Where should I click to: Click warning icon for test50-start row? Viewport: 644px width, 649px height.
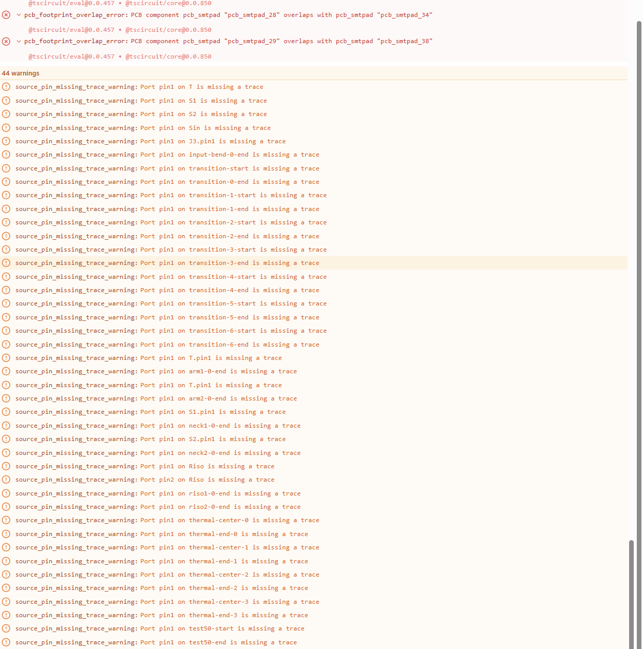6,628
